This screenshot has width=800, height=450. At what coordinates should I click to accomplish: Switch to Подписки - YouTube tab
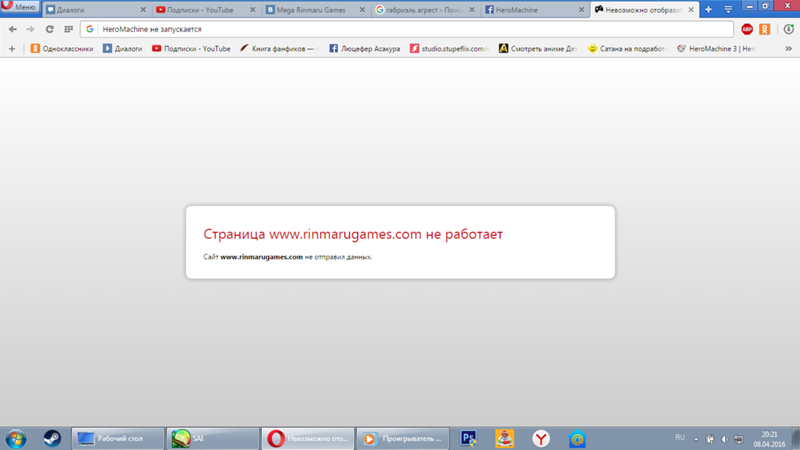(x=205, y=10)
